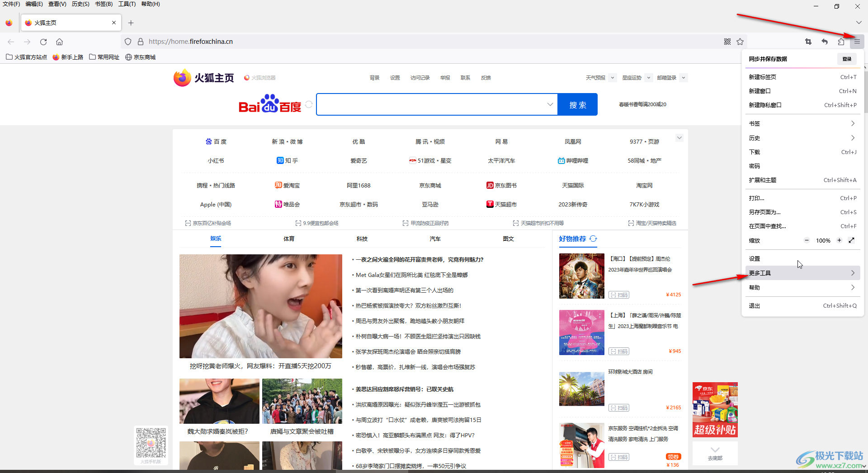This screenshot has width=868, height=473.
Task: Open the 工具(T) menu
Action: [127, 4]
